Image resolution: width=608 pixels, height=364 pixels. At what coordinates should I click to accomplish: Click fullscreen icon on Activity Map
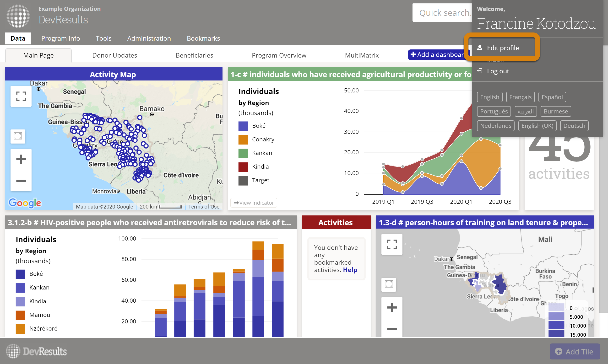21,96
